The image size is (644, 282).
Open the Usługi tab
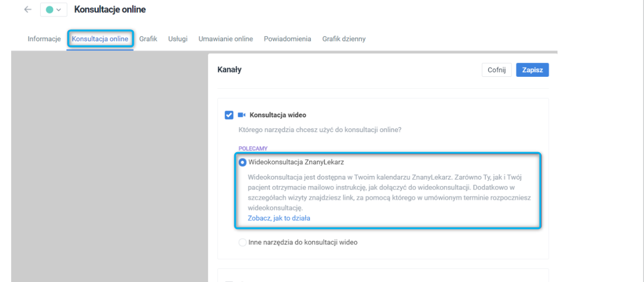(178, 39)
